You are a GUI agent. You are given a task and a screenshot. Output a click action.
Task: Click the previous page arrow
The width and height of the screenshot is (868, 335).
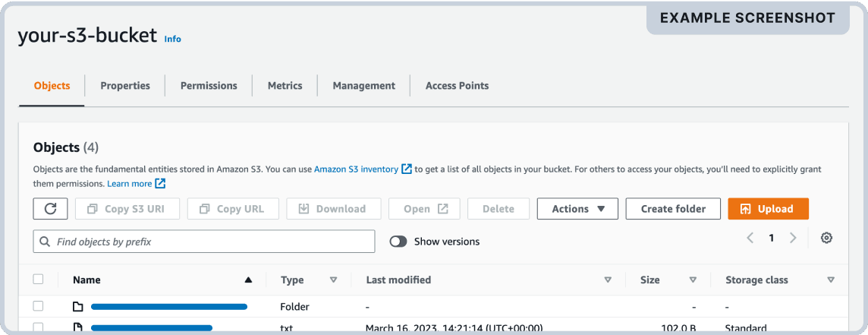750,238
